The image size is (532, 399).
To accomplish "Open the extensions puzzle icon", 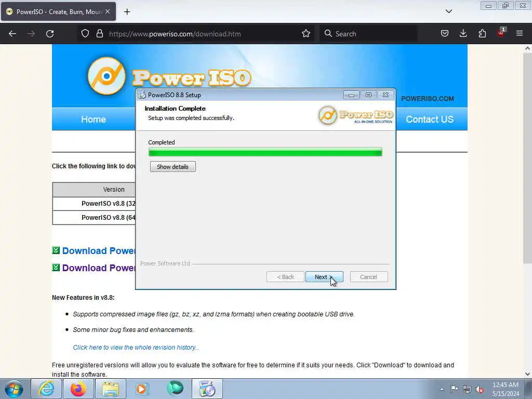I will 482,34.
